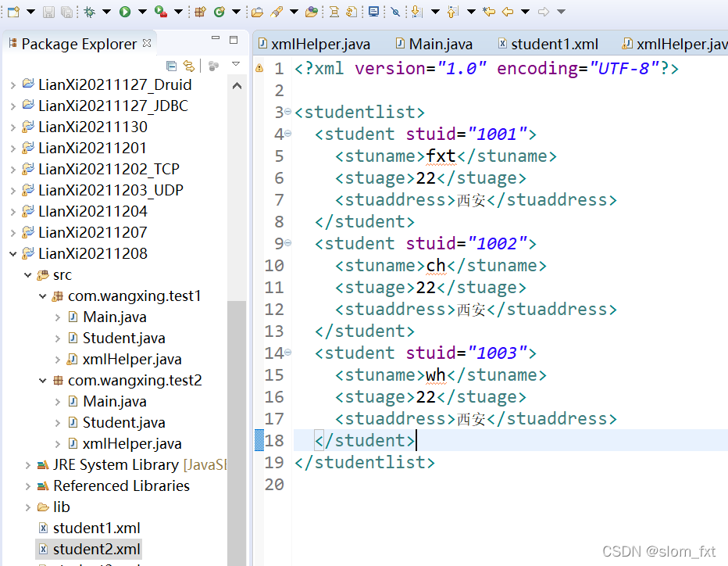The image size is (728, 566).
Task: Click the Previous Annotation icon
Action: point(453,12)
